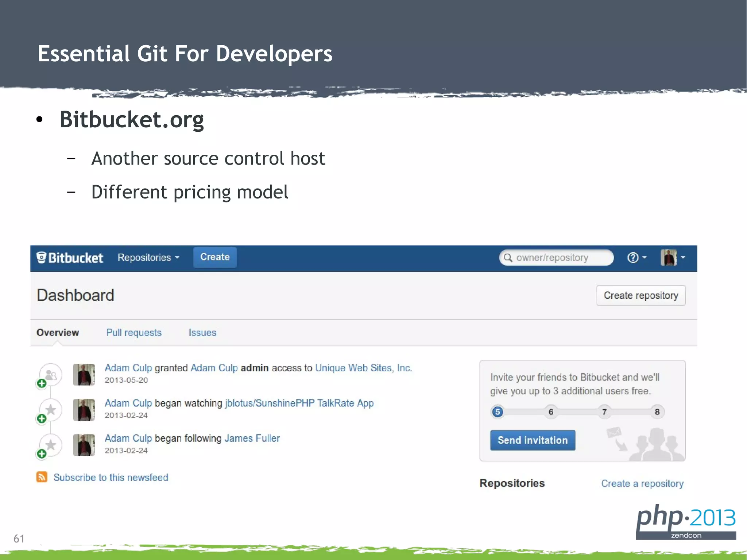Click avatar thumbnail next to began following entry

[x=84, y=445]
